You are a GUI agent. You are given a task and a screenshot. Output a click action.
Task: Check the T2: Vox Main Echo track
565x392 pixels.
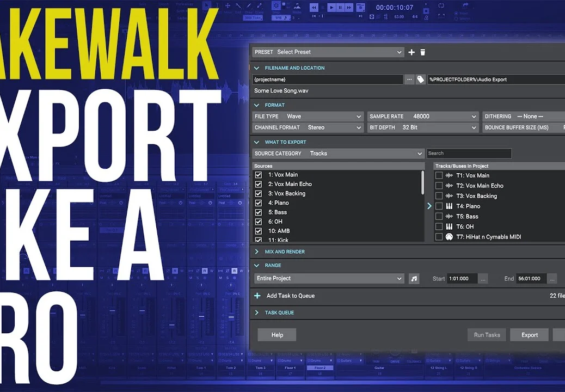click(439, 186)
